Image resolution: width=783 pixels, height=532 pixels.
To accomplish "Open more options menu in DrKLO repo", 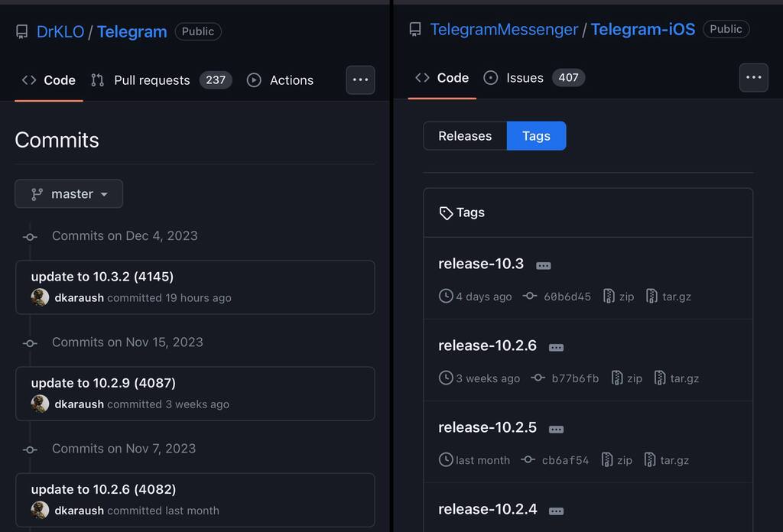I will click(x=361, y=79).
